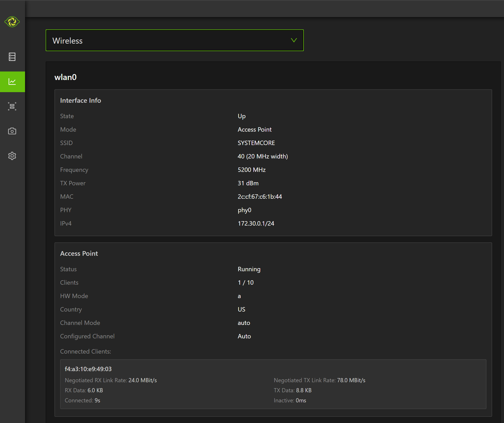Click the MAC address 2c:cf:67:c6:1b:44
Viewport: 504px width, 423px height.
260,197
